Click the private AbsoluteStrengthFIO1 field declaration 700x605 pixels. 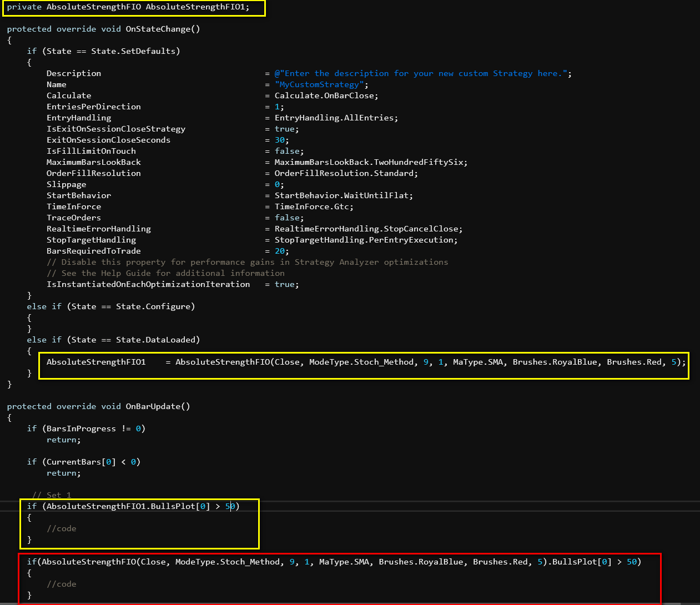coord(128,7)
